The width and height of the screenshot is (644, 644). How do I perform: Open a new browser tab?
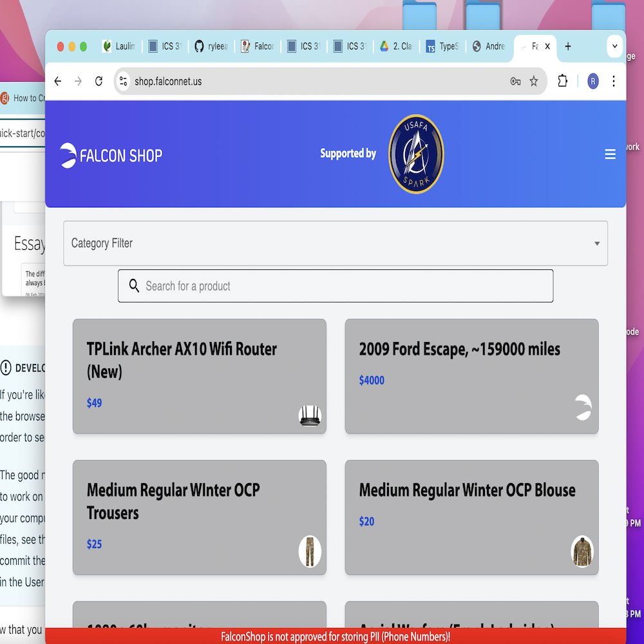point(567,46)
